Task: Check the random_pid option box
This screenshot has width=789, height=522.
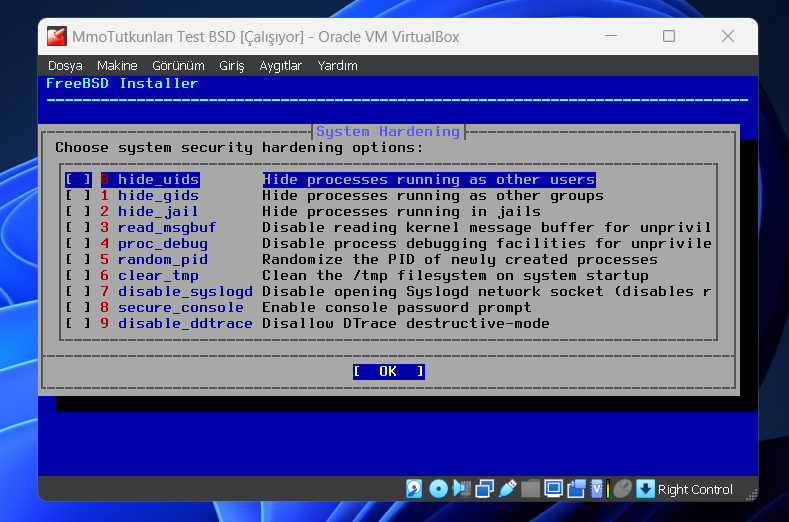Action: tap(78, 260)
